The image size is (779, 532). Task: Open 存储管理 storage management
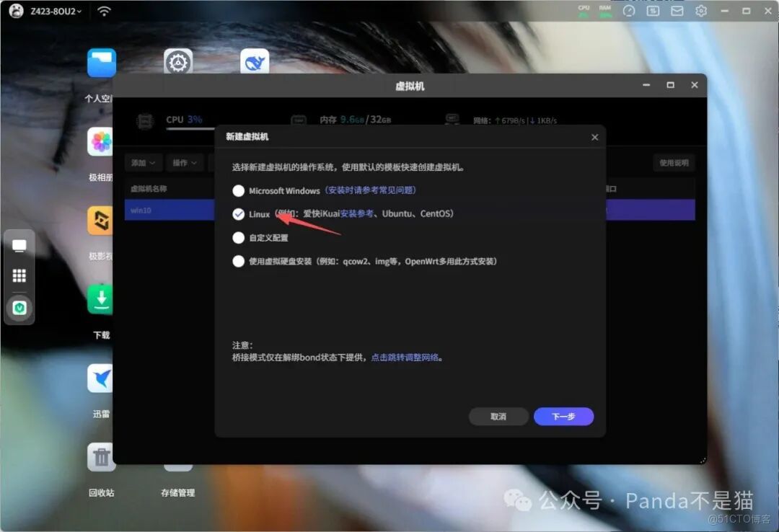tap(177, 467)
